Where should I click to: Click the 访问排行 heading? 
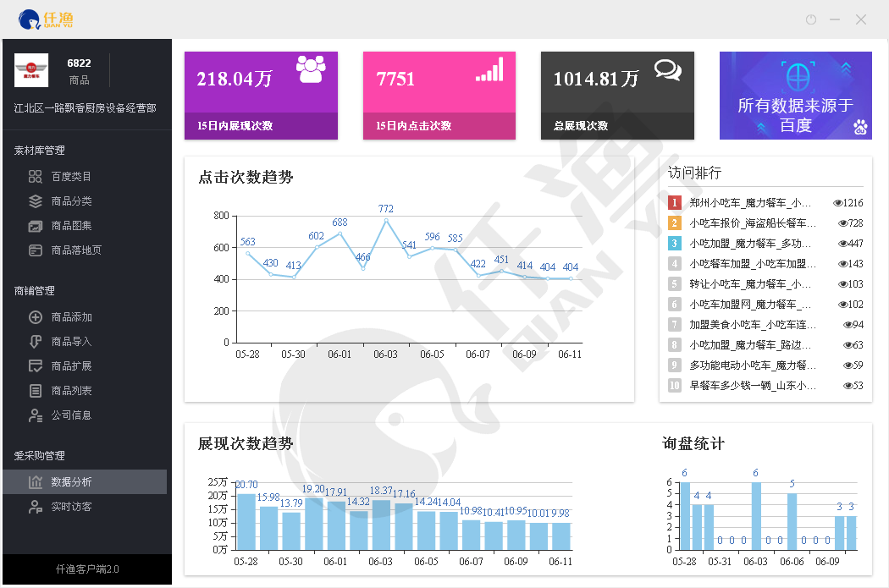tap(694, 173)
